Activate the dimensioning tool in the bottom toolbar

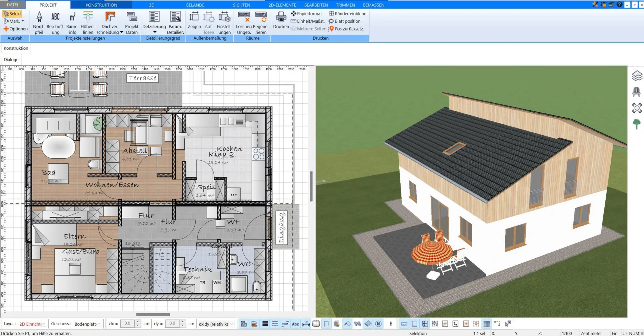[x=306, y=324]
